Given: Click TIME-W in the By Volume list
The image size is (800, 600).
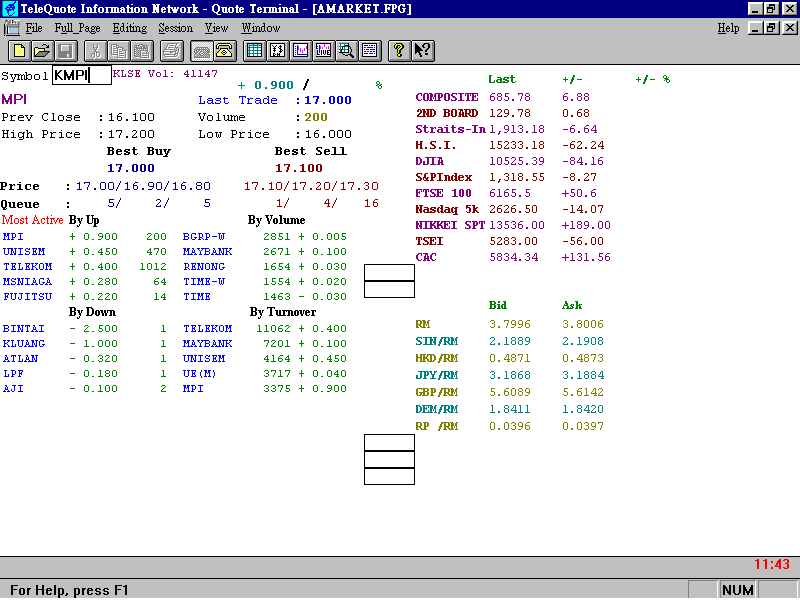Looking at the screenshot, I should (x=204, y=282).
